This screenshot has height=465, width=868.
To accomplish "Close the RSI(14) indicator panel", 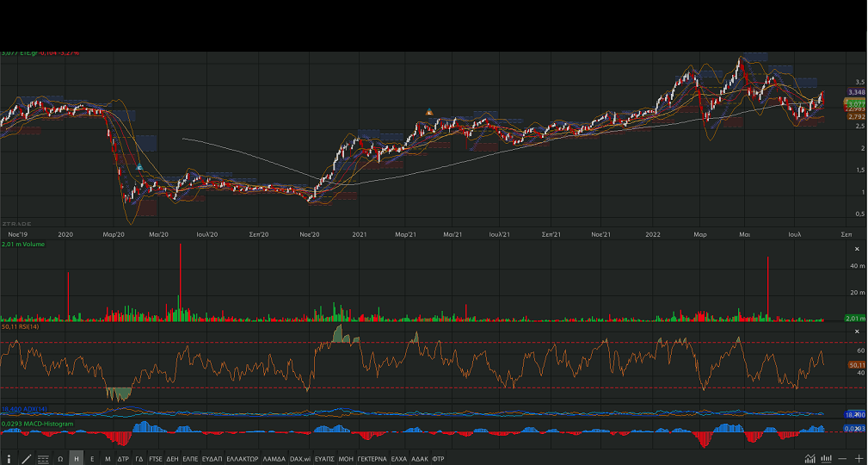I will 856,332.
